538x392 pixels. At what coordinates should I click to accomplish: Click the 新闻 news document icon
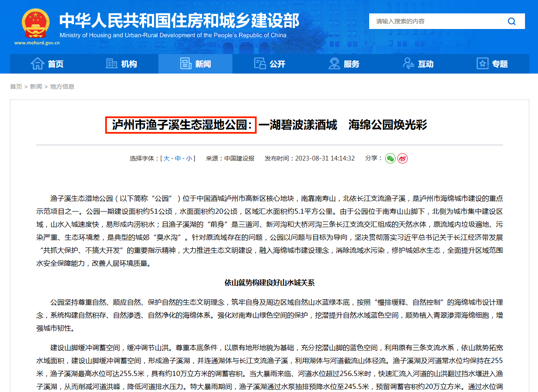pos(186,63)
